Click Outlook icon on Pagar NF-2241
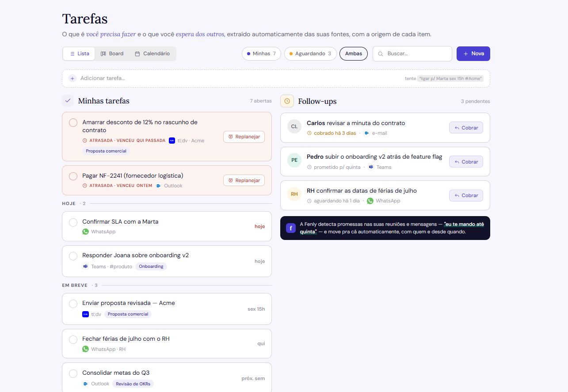Screen dimensions: 568x392 [159, 186]
